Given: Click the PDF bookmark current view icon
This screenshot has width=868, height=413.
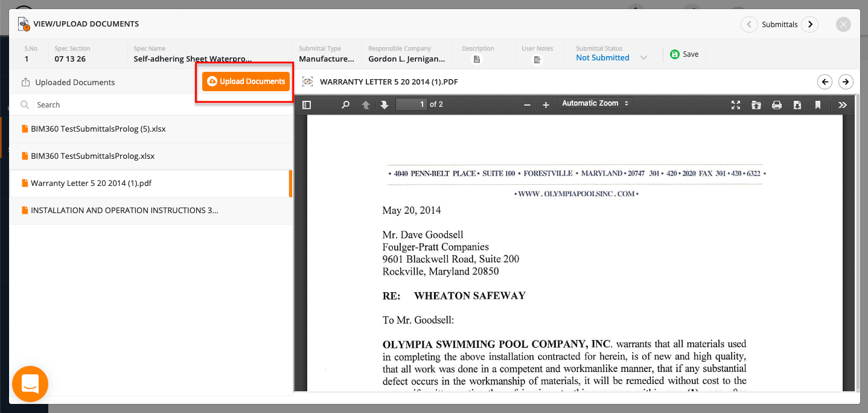Looking at the screenshot, I should pos(818,105).
